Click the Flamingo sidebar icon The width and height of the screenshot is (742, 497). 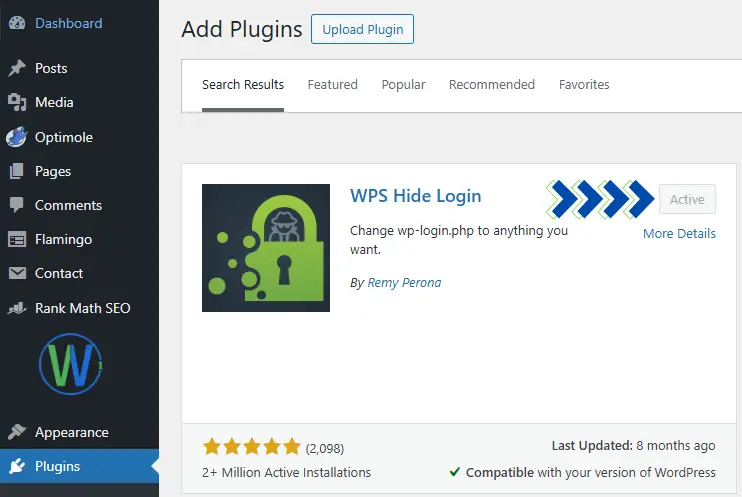tap(17, 239)
